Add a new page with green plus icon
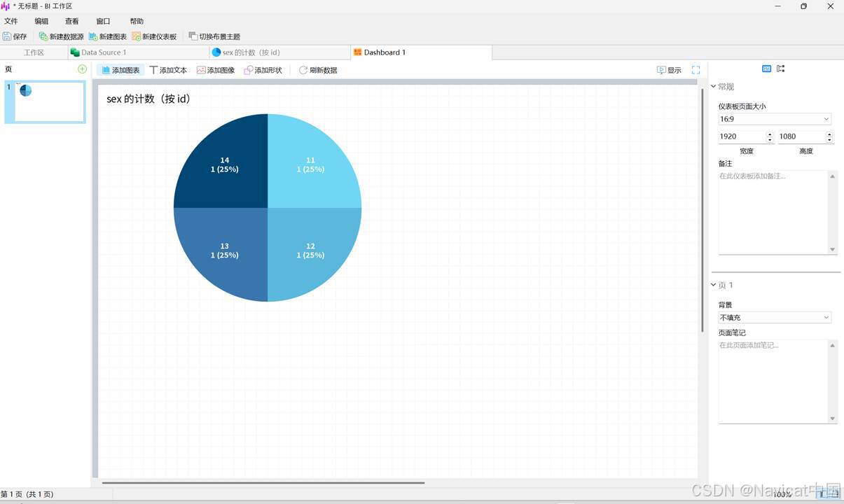844x504 pixels. (x=82, y=69)
